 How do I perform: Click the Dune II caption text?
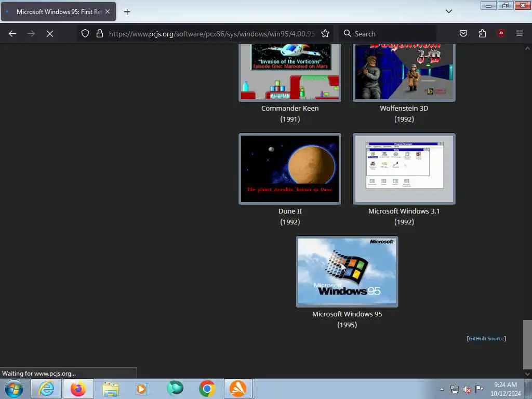pos(290,211)
